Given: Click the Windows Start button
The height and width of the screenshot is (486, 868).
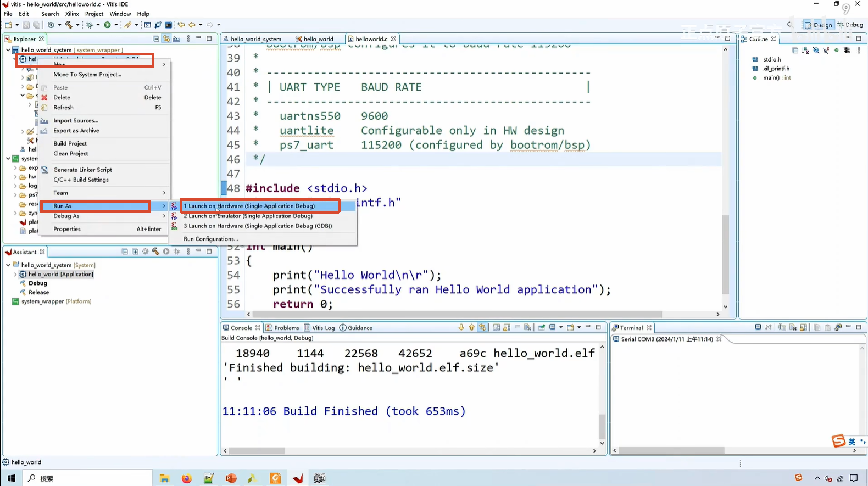Looking at the screenshot, I should tap(12, 478).
